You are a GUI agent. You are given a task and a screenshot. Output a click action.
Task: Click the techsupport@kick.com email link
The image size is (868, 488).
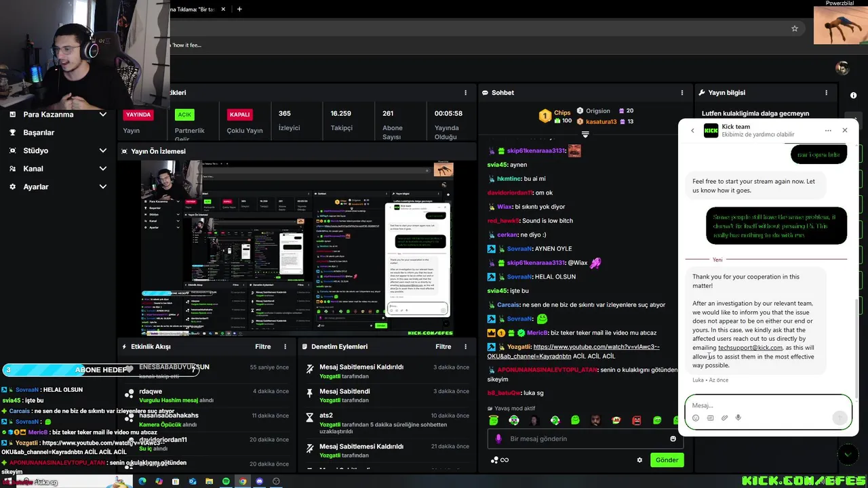point(750,348)
